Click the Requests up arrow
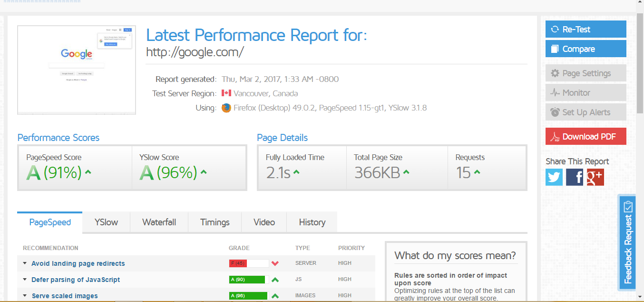The height and width of the screenshot is (302, 644). click(477, 172)
